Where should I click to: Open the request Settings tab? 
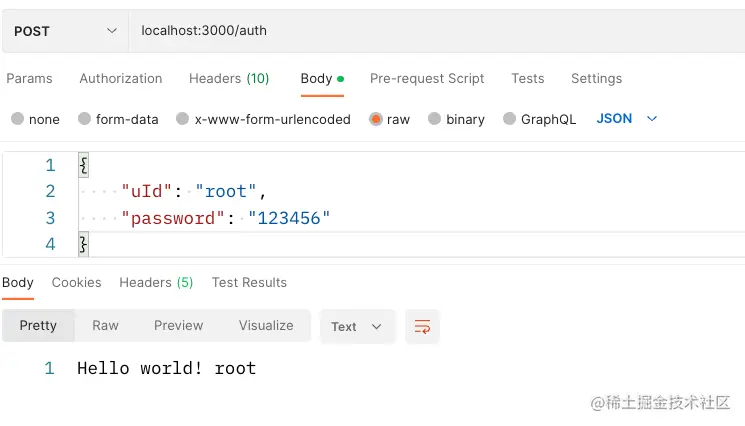tap(596, 78)
